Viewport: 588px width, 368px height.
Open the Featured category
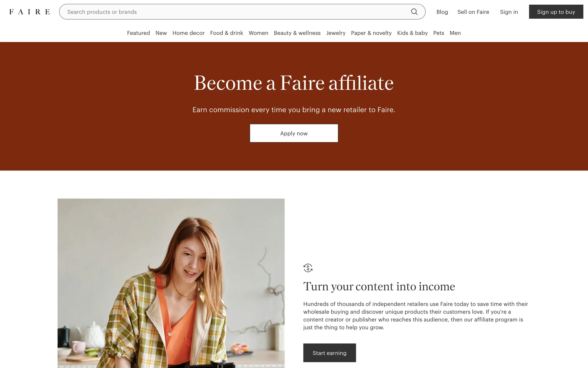pos(138,33)
